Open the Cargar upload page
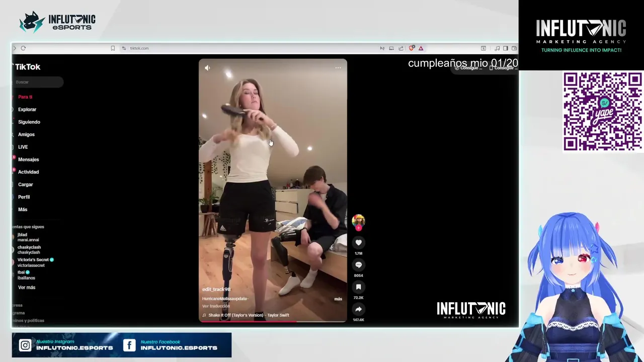Screen dimensions: 644x362 coord(25,185)
